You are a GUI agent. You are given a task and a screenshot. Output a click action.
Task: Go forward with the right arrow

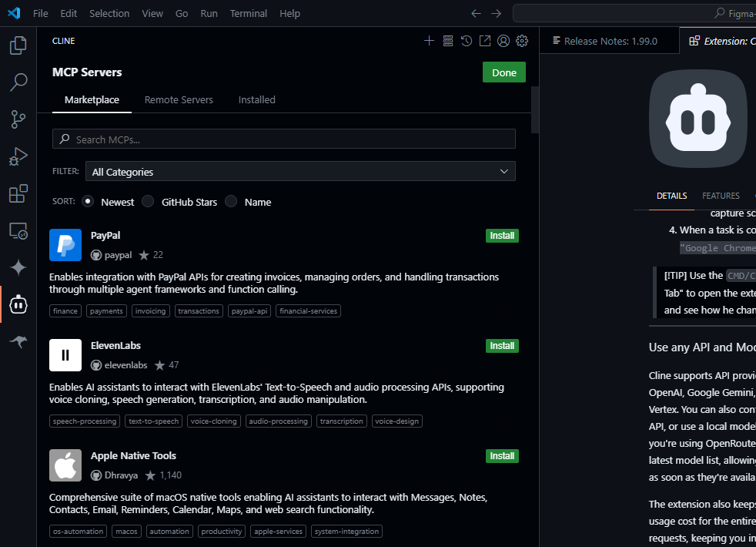tap(496, 14)
